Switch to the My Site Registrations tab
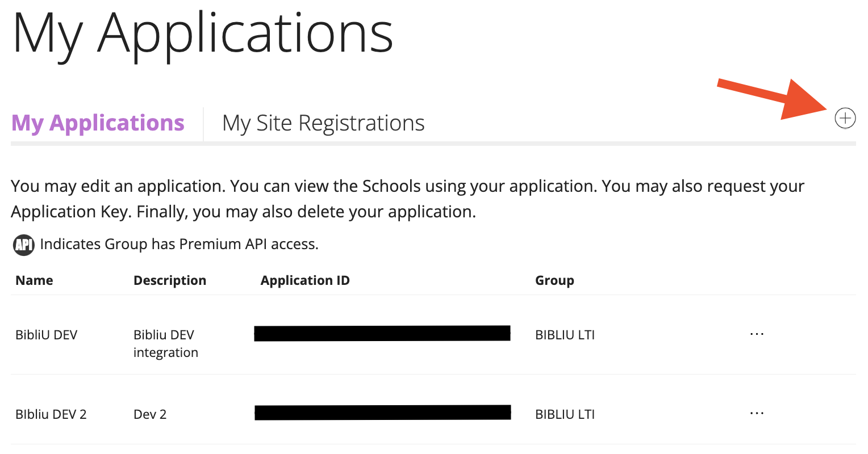This screenshot has height=454, width=868. coord(323,123)
